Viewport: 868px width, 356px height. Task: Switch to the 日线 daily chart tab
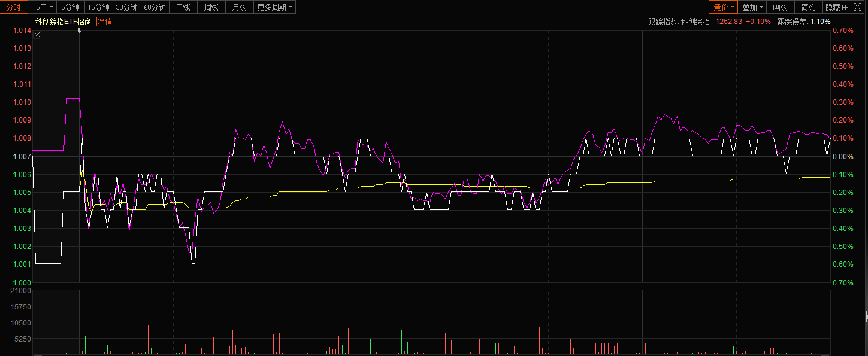click(183, 7)
